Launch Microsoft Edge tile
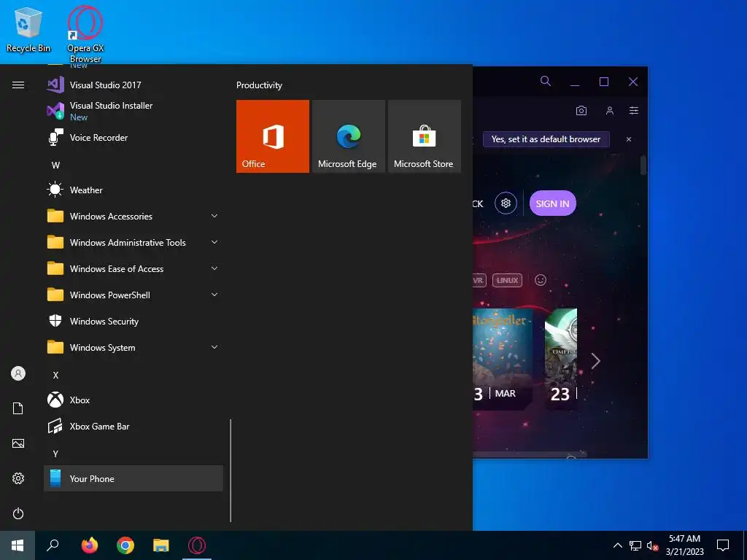This screenshot has height=560, width=747. pos(348,136)
